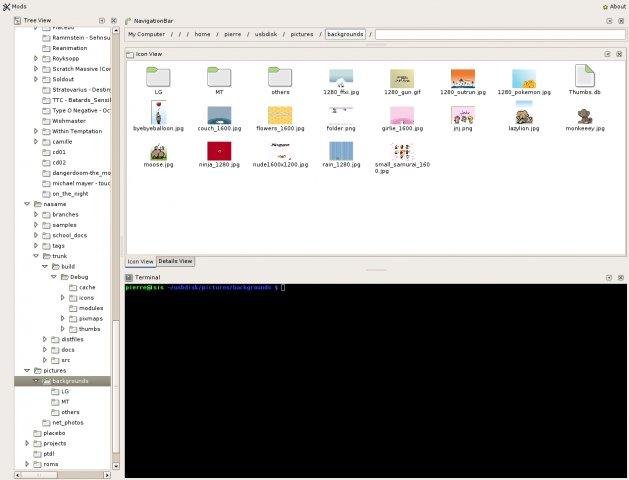Screen dimensions: 629x480
Task: Select the 1280_gun.gif thumbnail
Action: coord(402,79)
